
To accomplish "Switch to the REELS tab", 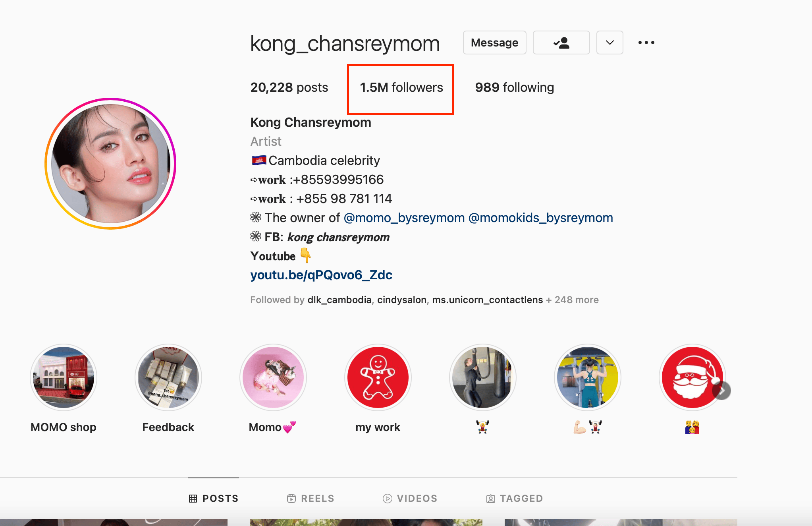I will tap(311, 498).
